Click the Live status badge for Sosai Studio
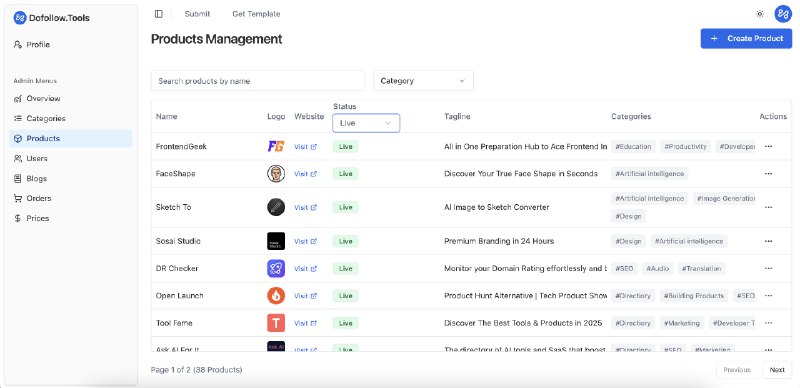Screen dimensions: 800x388 (345, 241)
